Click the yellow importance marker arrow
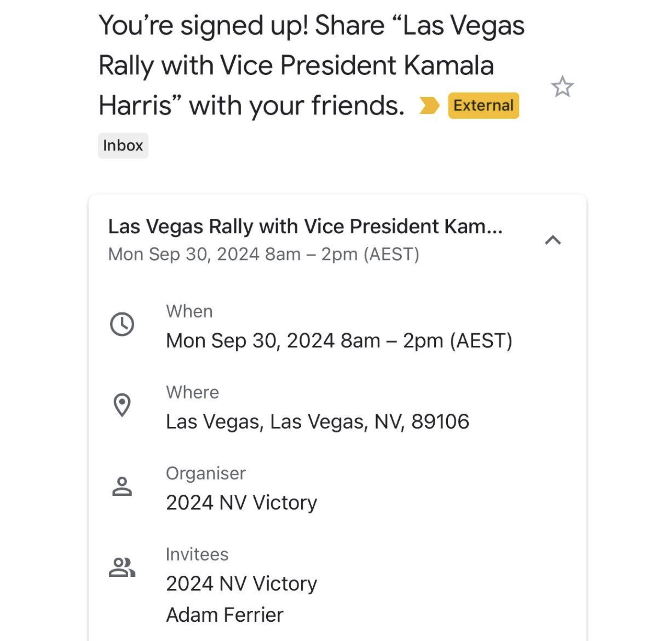The height and width of the screenshot is (641, 672). 429,105
